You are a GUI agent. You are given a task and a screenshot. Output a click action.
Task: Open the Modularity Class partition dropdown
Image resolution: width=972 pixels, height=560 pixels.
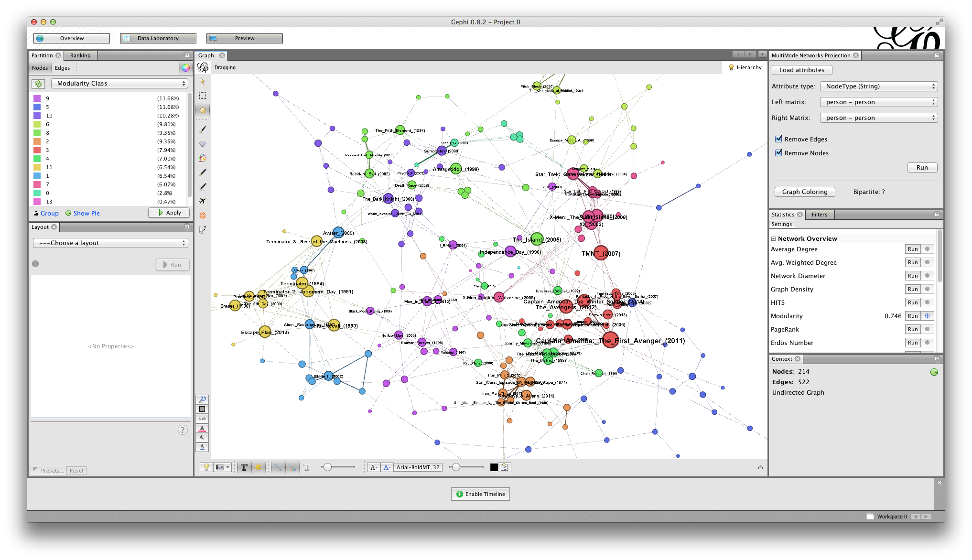pyautogui.click(x=119, y=84)
